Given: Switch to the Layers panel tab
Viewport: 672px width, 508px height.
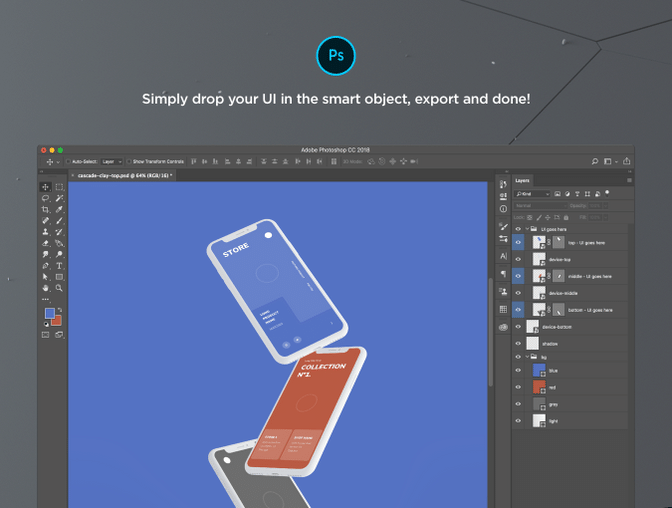Looking at the screenshot, I should point(522,181).
